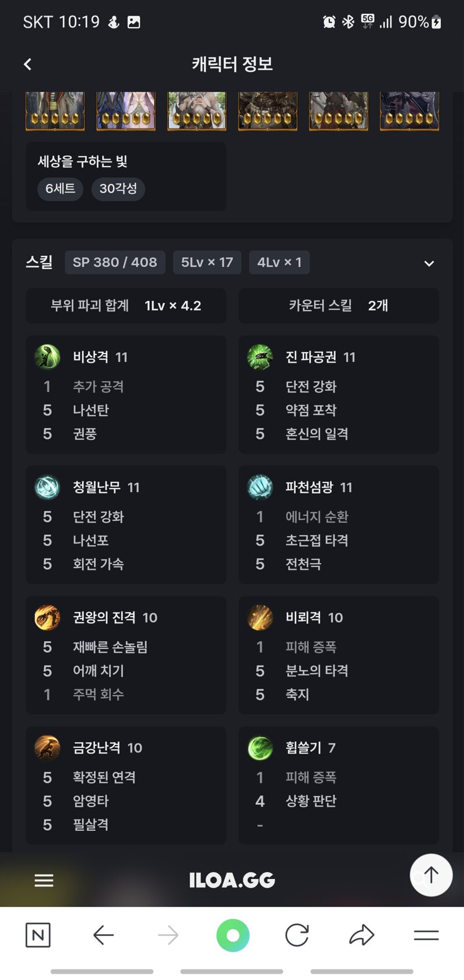This screenshot has height=980, width=464.
Task: Open the browser's three-line menu
Action: pos(426,935)
